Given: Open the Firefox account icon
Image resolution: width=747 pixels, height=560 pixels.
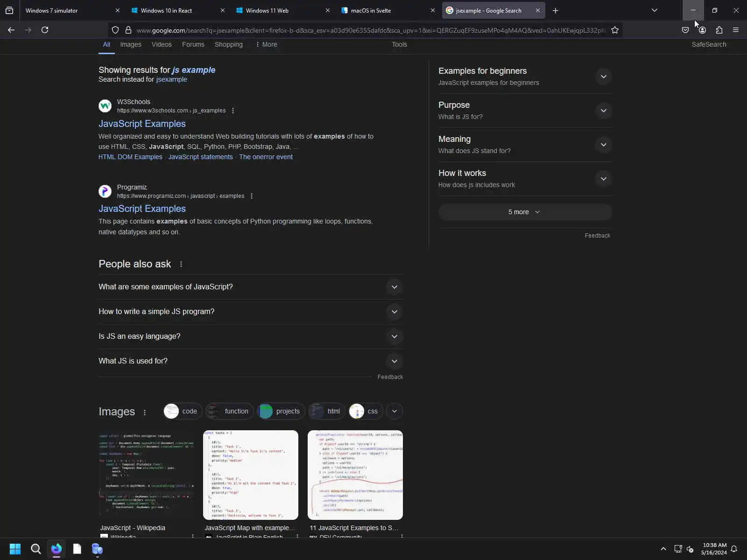Looking at the screenshot, I should (702, 30).
